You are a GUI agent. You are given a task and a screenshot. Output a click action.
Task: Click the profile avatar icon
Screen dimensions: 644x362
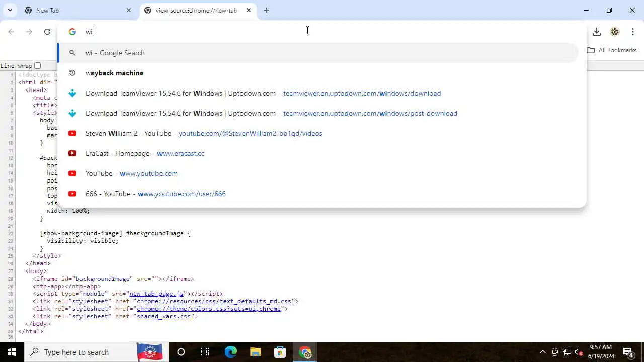[615, 32]
